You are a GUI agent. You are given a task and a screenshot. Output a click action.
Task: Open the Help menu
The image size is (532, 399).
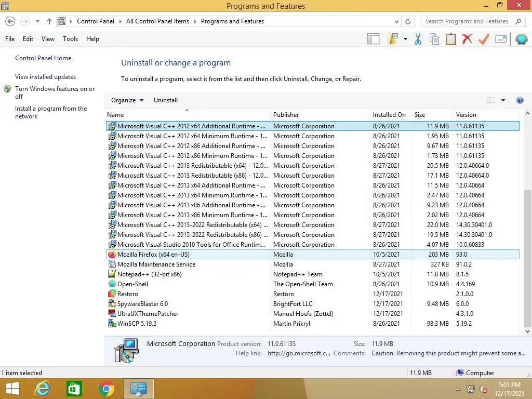tap(92, 39)
